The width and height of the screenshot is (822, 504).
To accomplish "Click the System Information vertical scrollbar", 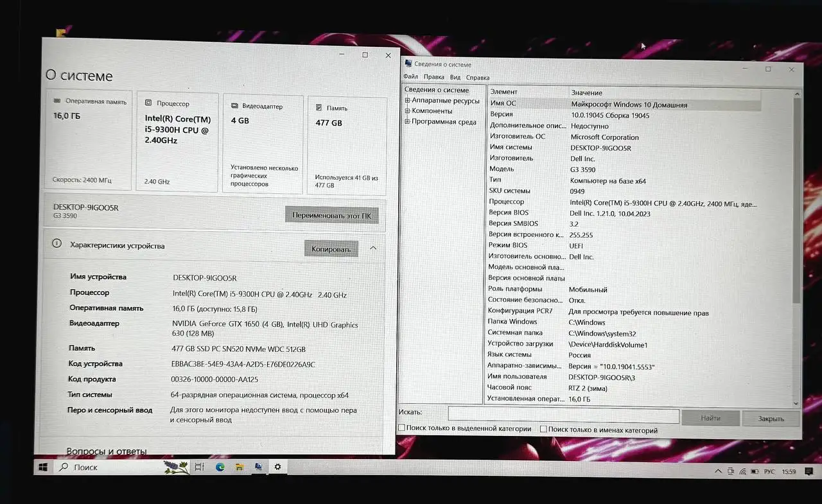I will (797, 247).
